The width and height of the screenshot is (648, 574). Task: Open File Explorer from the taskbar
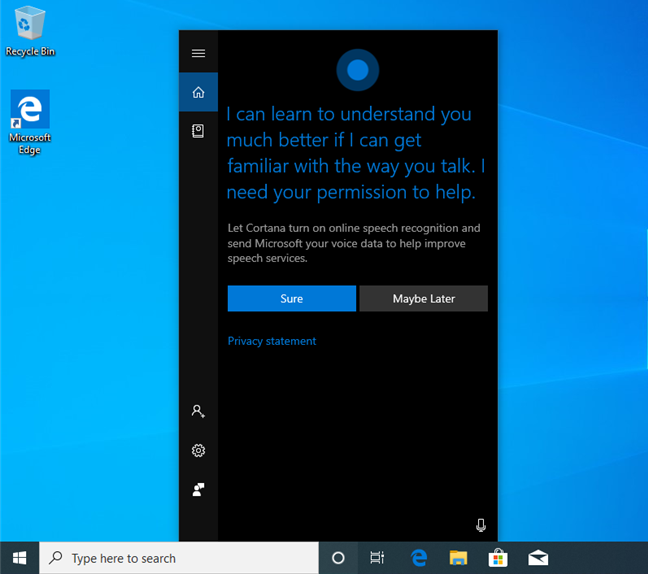click(458, 558)
